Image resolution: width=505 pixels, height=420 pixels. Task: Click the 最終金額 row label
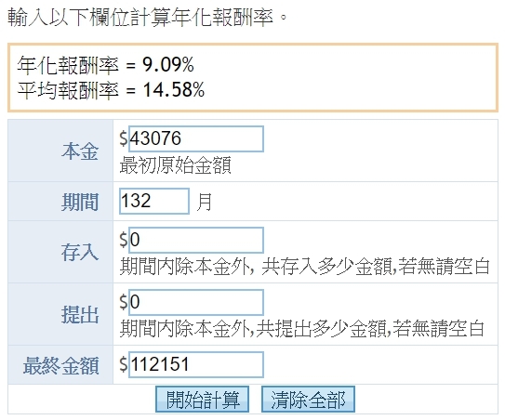point(60,365)
